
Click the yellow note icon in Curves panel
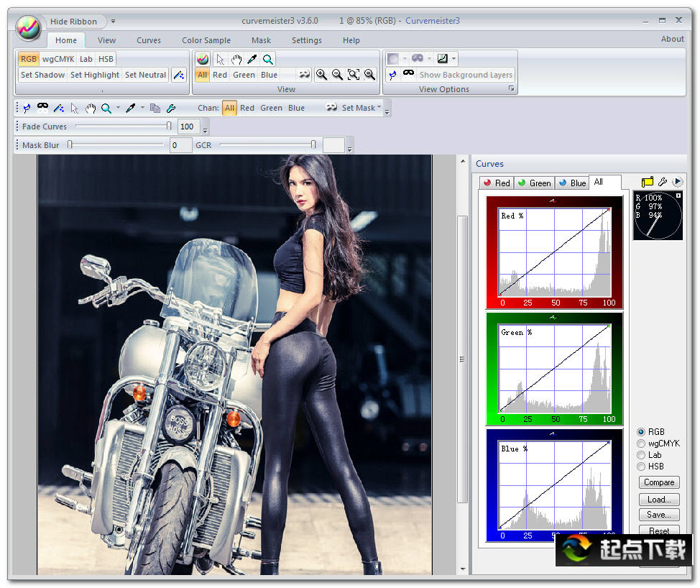pos(648,183)
